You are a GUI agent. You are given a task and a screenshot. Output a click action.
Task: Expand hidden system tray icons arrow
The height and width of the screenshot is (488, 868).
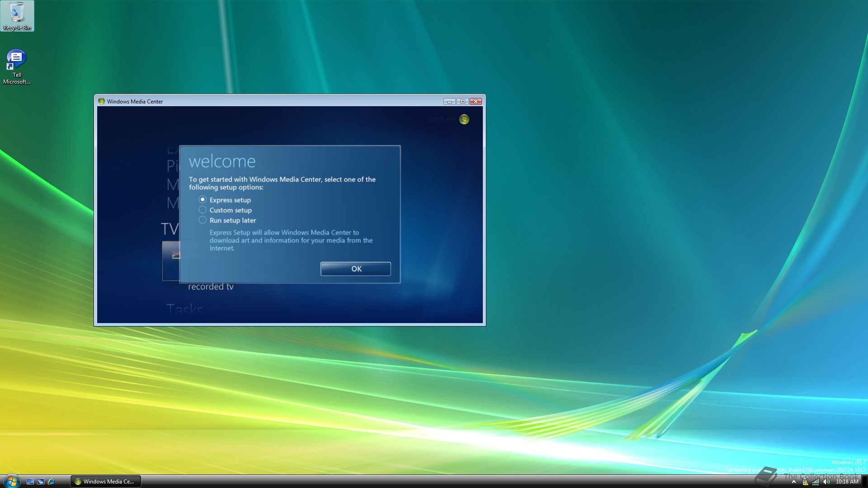794,482
